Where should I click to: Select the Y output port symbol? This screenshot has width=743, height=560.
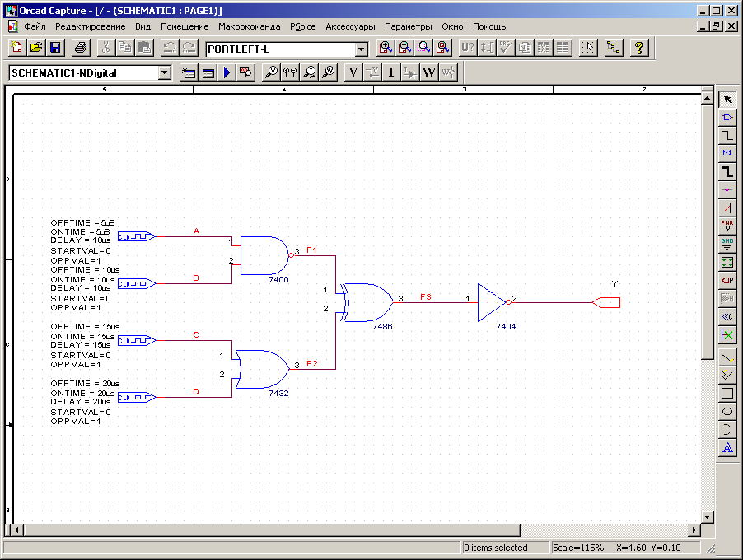click(606, 302)
